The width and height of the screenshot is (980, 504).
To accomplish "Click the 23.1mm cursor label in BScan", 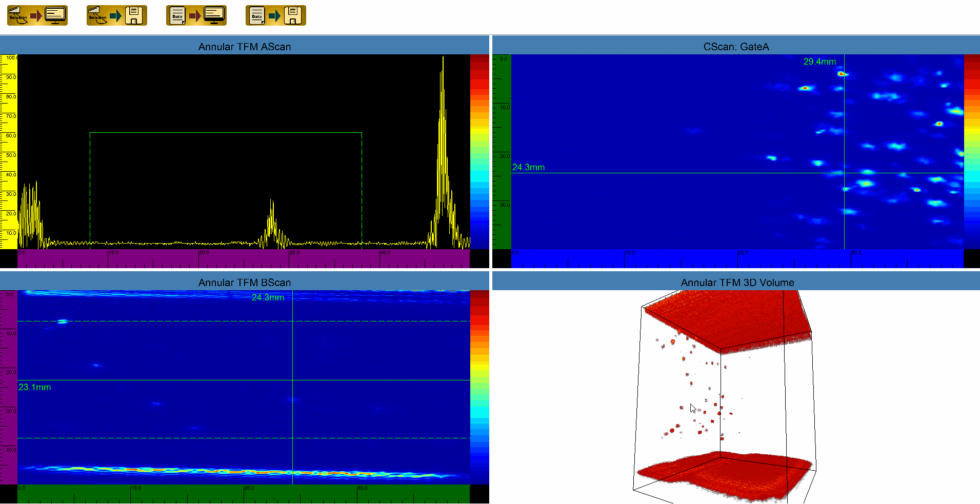I will 34,387.
